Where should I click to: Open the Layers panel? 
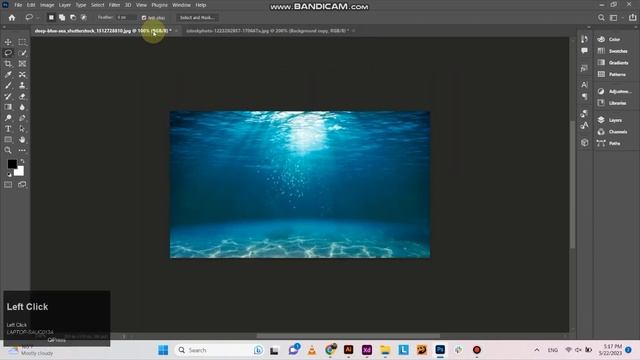tap(614, 120)
